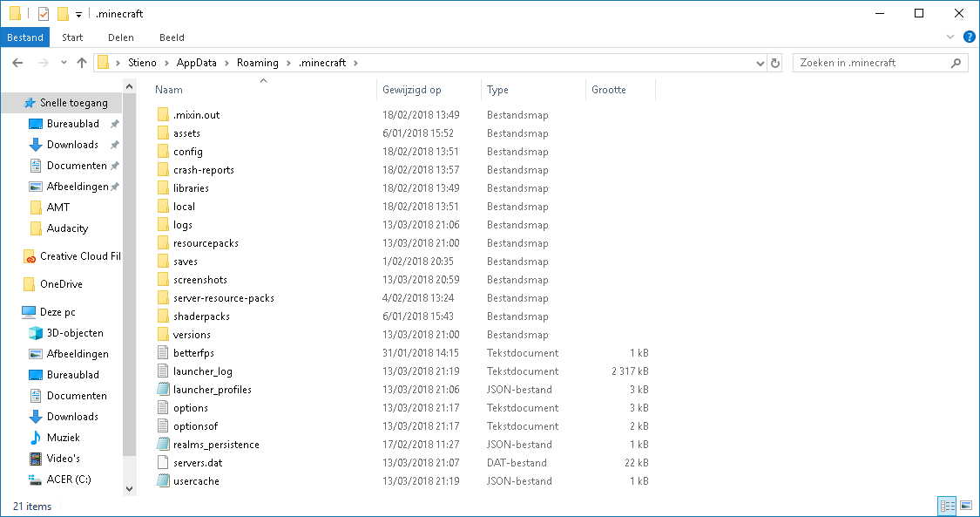The height and width of the screenshot is (517, 980).
Task: Switch to the Start ribbon tab
Action: tap(72, 37)
